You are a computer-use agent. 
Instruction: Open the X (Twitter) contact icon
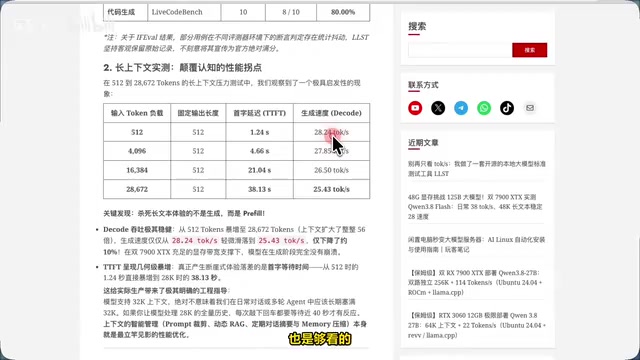pos(438,108)
